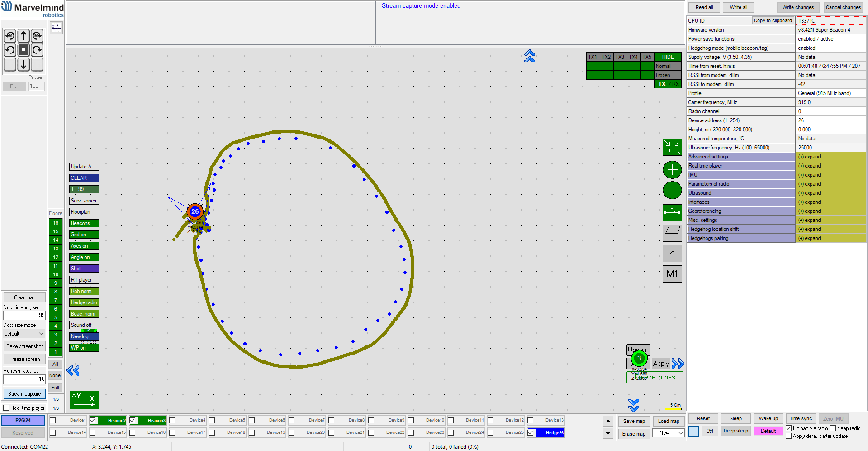Click the X/Y axes orientation icon

(x=84, y=399)
